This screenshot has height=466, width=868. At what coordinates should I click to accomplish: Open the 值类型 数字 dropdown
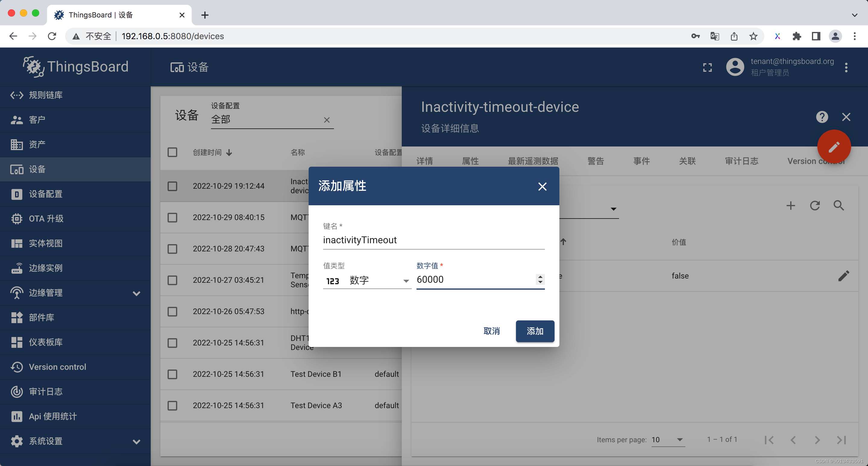click(x=367, y=280)
